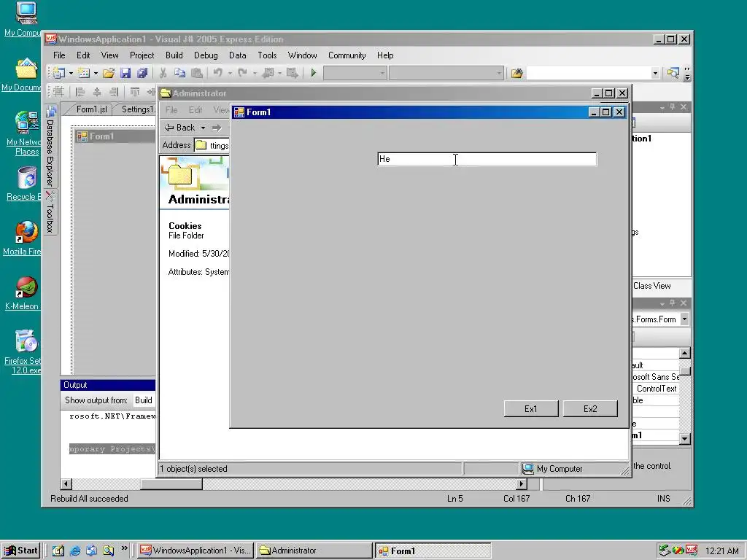Click the Properties grid scroll-up arrow
Image resolution: width=747 pixels, height=560 pixels.
pos(684,353)
